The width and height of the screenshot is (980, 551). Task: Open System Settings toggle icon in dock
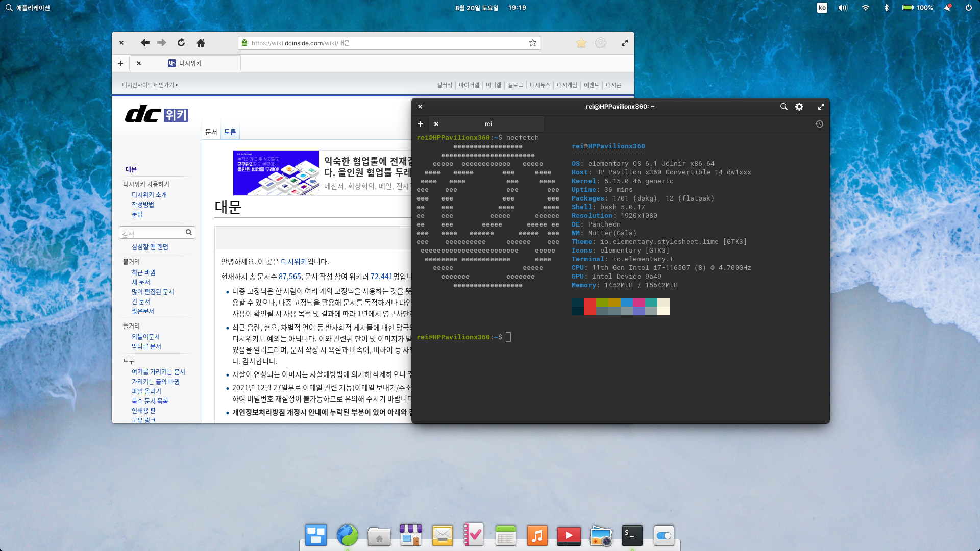pos(664,536)
